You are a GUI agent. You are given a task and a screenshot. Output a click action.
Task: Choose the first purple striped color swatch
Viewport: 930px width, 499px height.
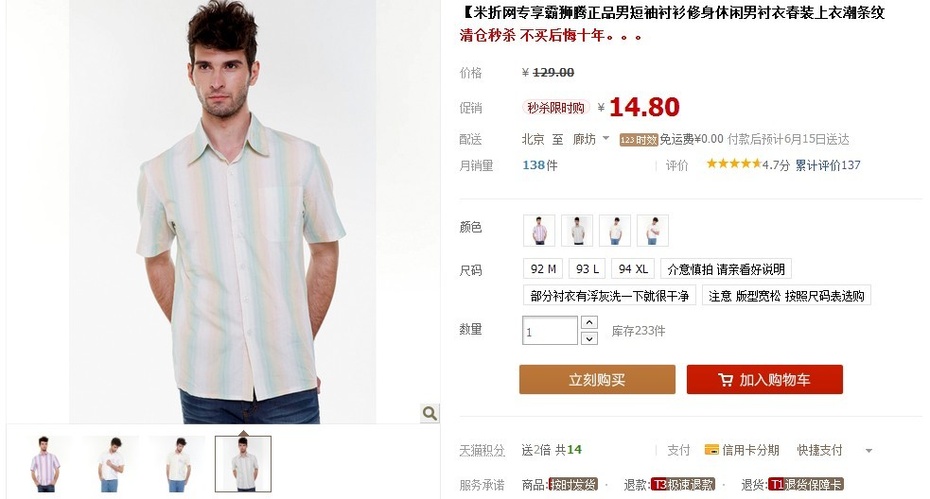pyautogui.click(x=539, y=230)
